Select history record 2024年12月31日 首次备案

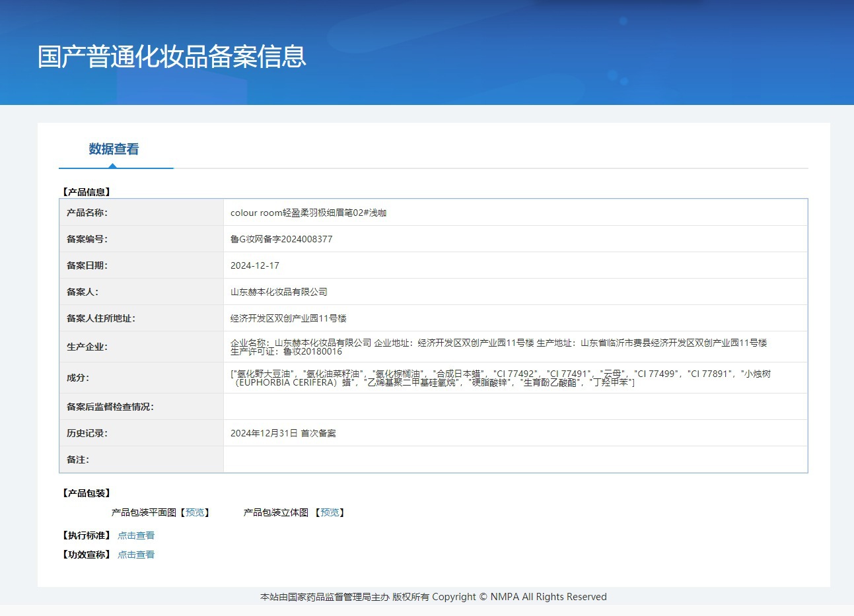point(283,433)
